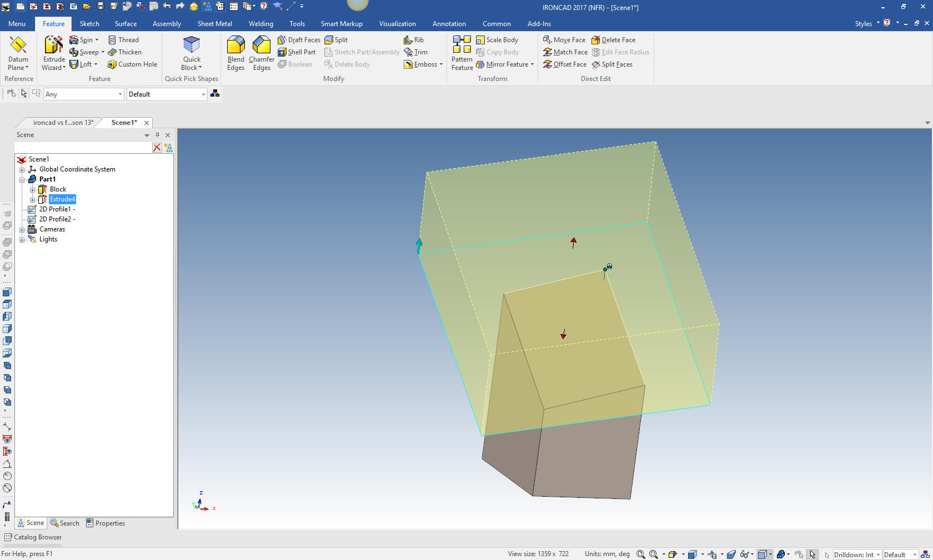
Task: Open the Menu button
Action: (17, 24)
